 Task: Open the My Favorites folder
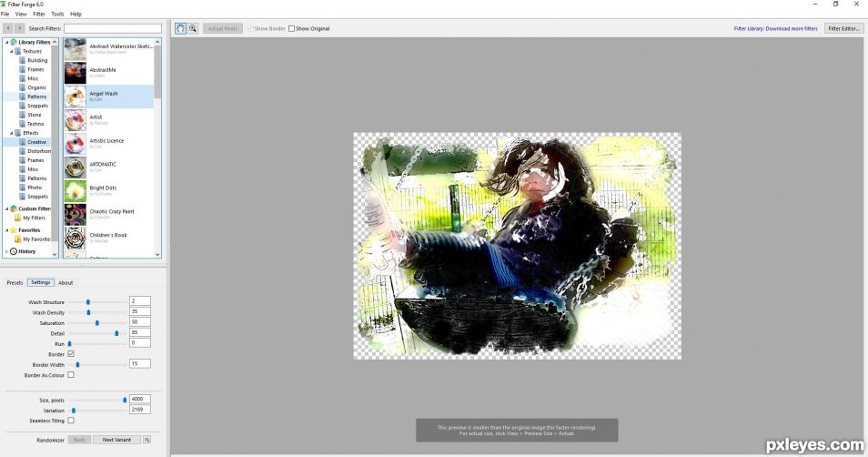33,239
